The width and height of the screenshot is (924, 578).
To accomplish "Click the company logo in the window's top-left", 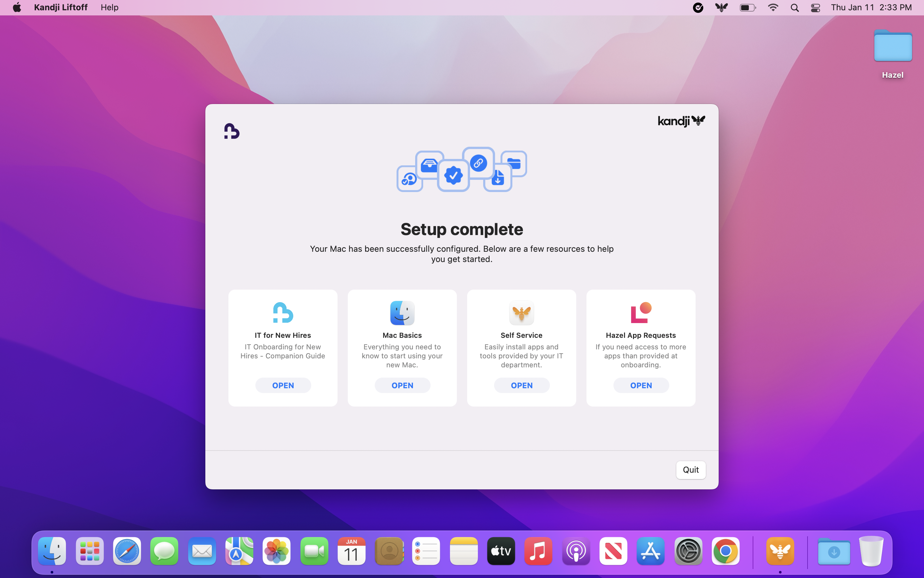I will (x=232, y=131).
